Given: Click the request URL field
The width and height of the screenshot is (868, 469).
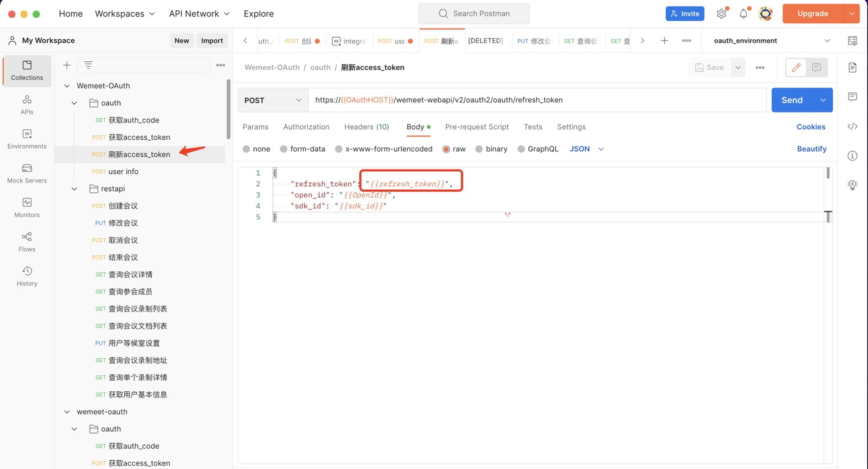Looking at the screenshot, I should [537, 100].
